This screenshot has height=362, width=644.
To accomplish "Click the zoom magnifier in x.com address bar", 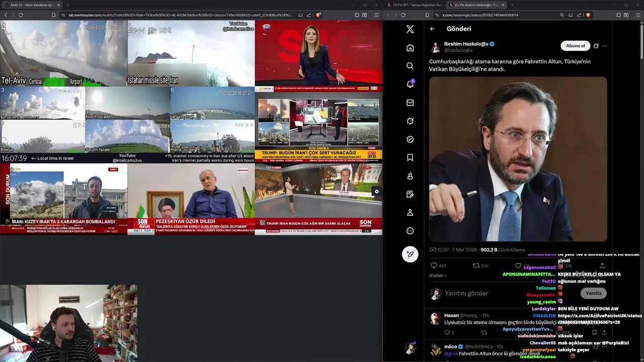I will [561, 15].
